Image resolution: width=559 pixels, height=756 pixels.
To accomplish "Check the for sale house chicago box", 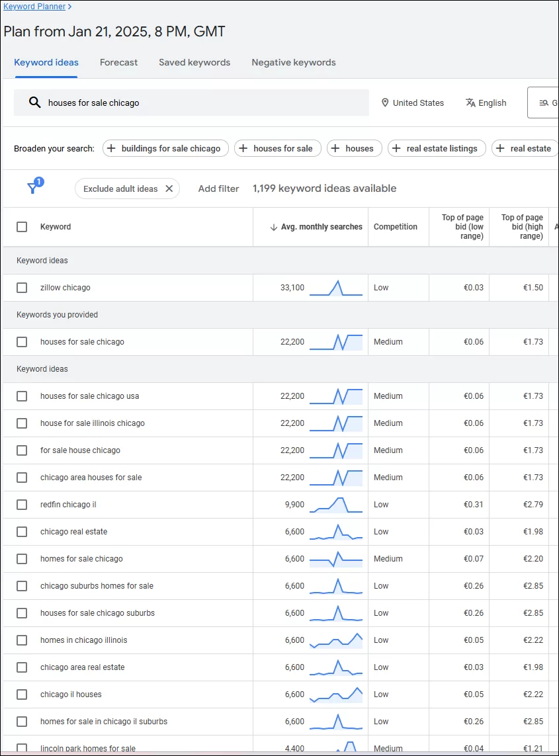I will coord(22,450).
